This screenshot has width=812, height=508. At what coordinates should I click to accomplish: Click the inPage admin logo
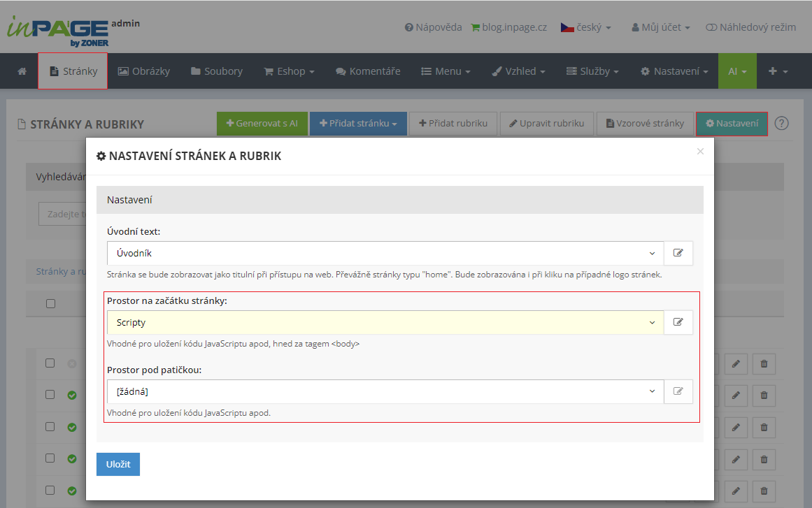(x=59, y=29)
